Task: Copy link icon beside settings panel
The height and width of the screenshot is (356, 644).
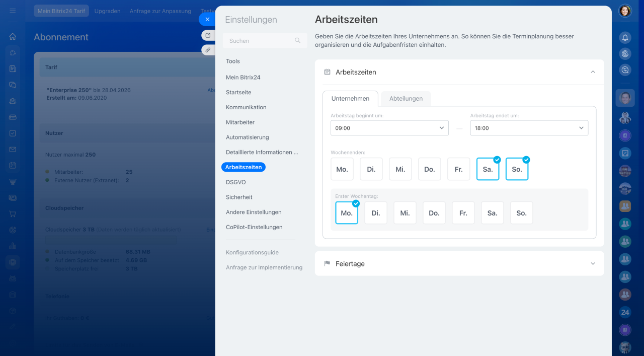Action: (208, 50)
